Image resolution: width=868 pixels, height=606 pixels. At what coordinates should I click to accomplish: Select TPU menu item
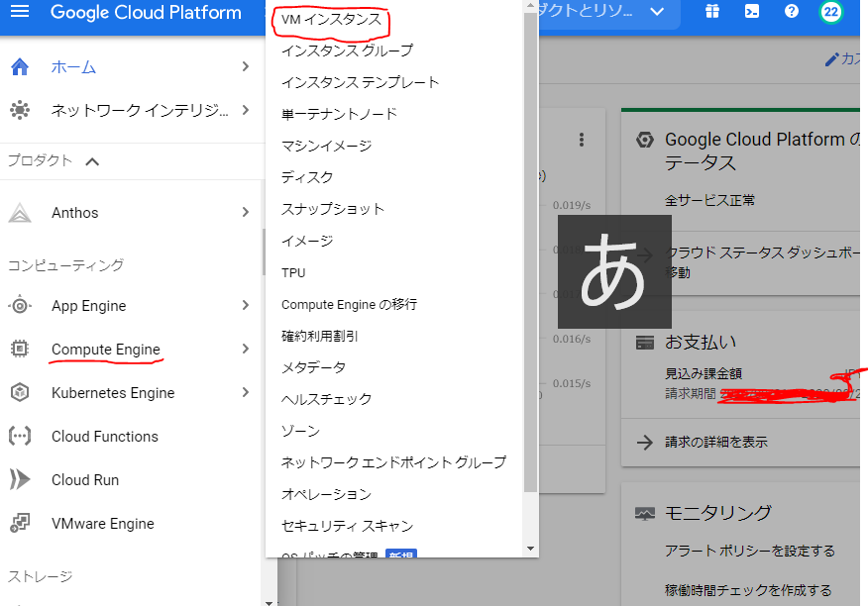[293, 273]
